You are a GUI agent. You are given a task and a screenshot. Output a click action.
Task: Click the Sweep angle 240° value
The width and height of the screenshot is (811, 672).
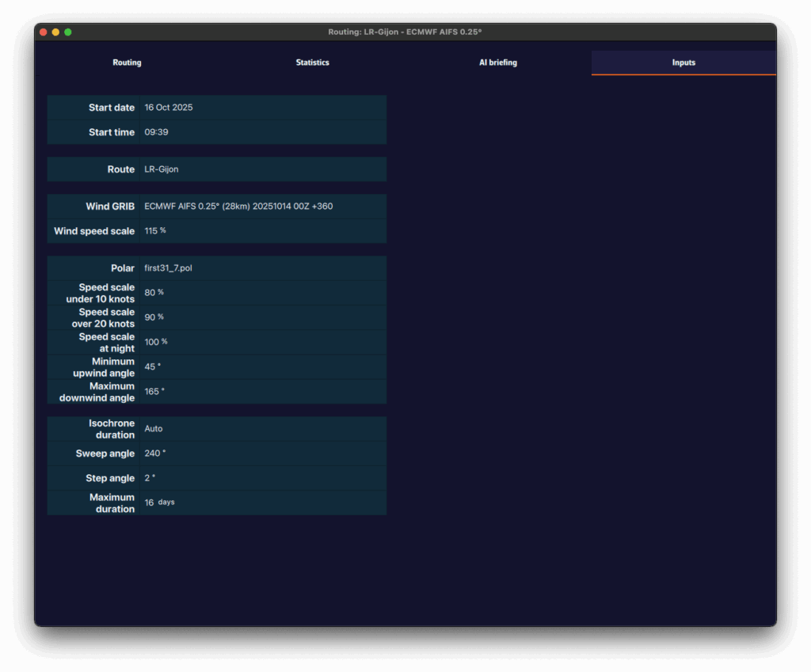pos(154,454)
